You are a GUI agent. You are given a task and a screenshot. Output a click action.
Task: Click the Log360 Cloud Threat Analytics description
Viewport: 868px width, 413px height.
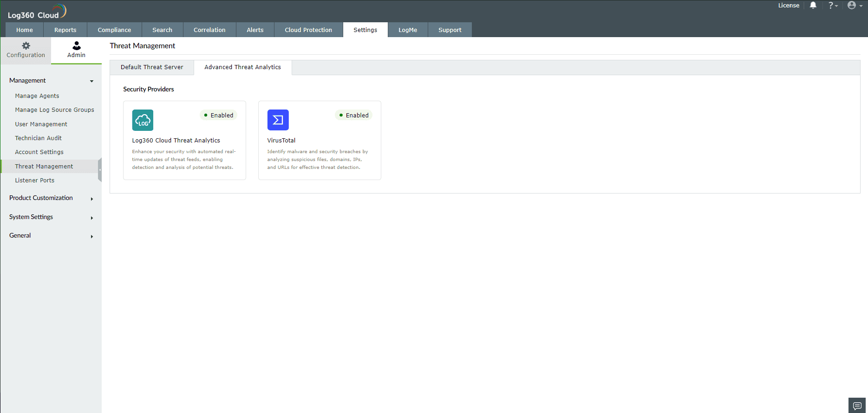(184, 160)
